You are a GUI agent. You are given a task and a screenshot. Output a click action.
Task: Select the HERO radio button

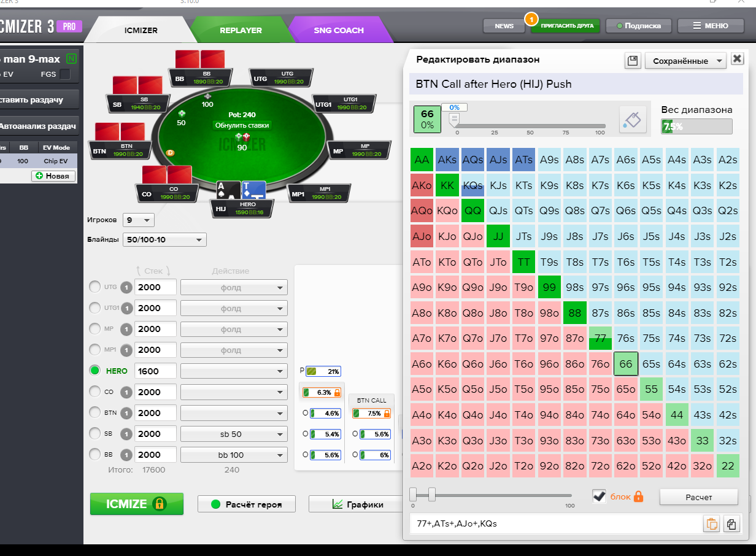tap(95, 371)
